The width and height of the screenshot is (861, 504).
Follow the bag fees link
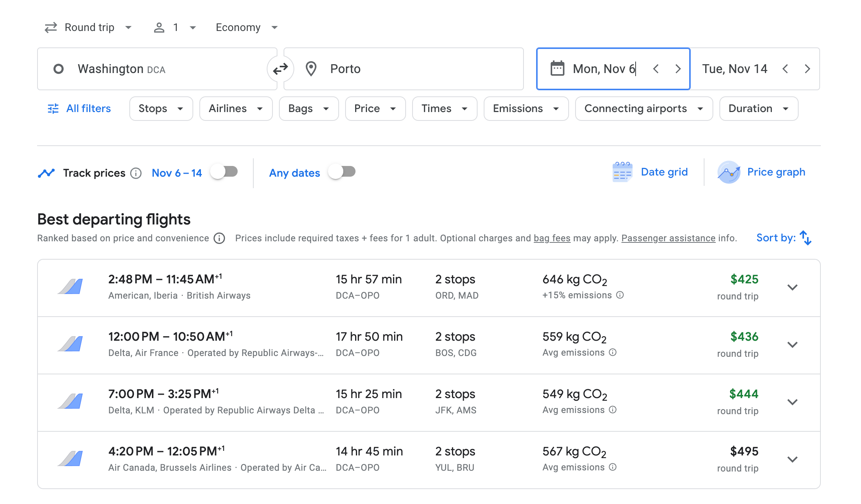(552, 238)
